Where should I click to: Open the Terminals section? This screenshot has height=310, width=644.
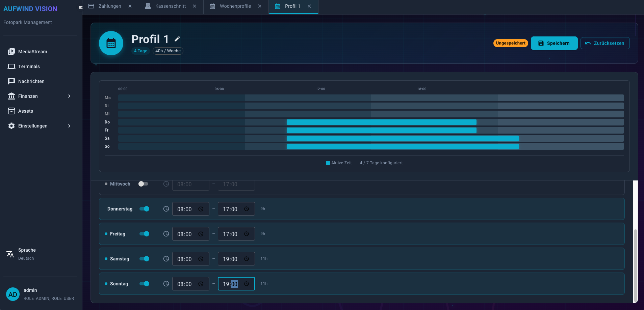29,66
